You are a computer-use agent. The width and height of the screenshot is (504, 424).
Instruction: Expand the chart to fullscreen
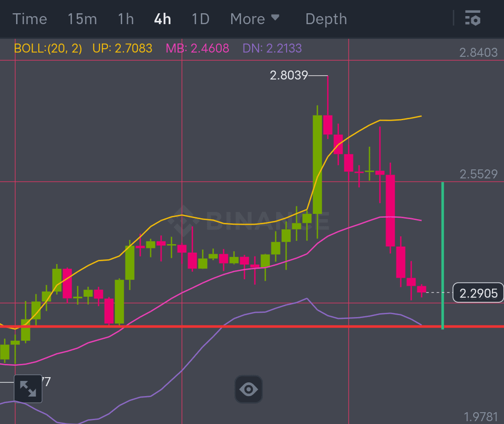point(28,389)
